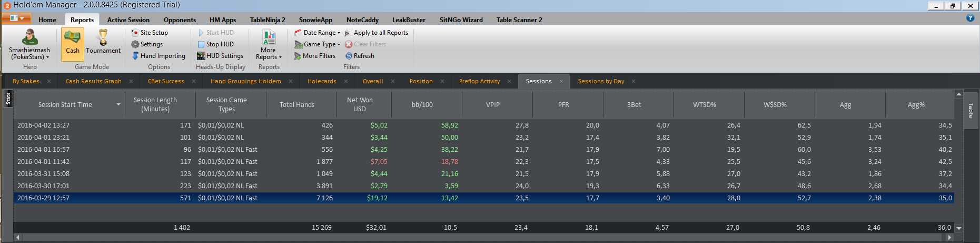
Task: Close the Sessions by Day tab
Action: pos(633,81)
